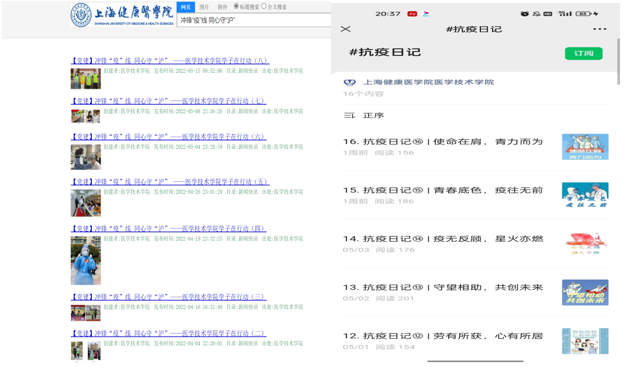Close the 抗疫日记 page with X

click(x=345, y=29)
